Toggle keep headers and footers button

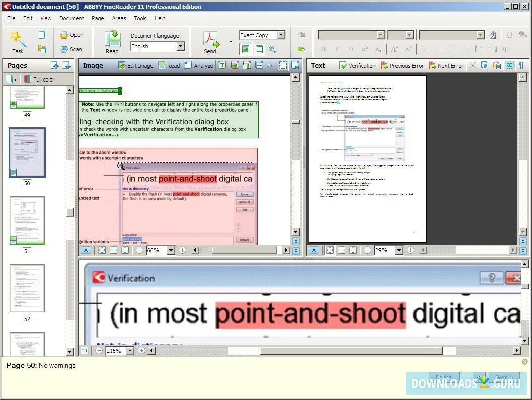[259, 49]
